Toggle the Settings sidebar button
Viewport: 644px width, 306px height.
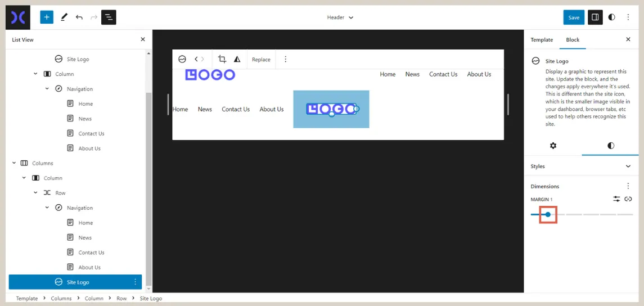595,17
